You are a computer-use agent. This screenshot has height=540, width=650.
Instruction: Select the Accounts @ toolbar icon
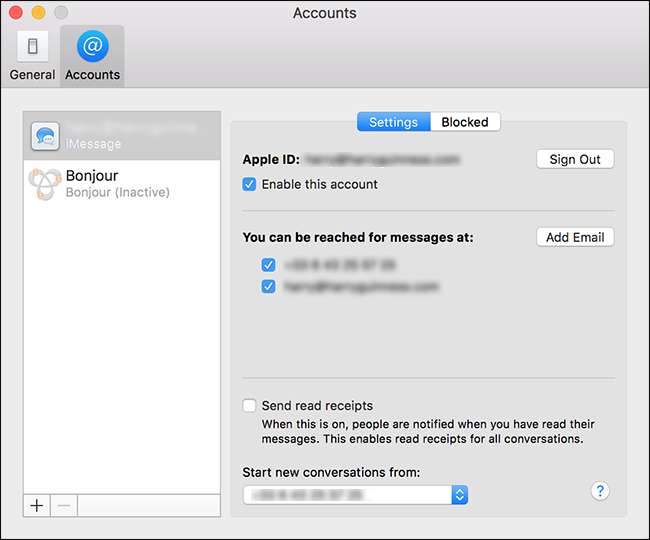(x=92, y=55)
